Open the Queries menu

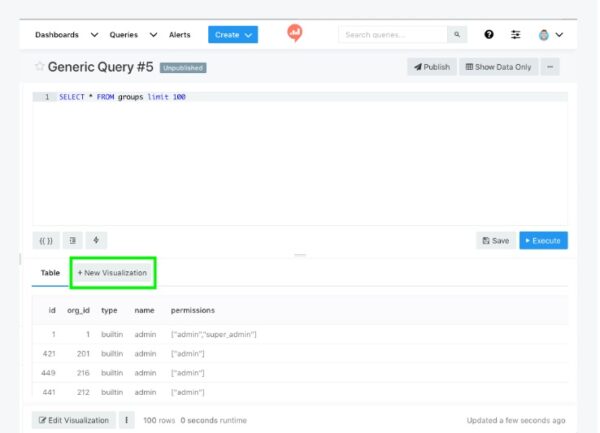(124, 35)
